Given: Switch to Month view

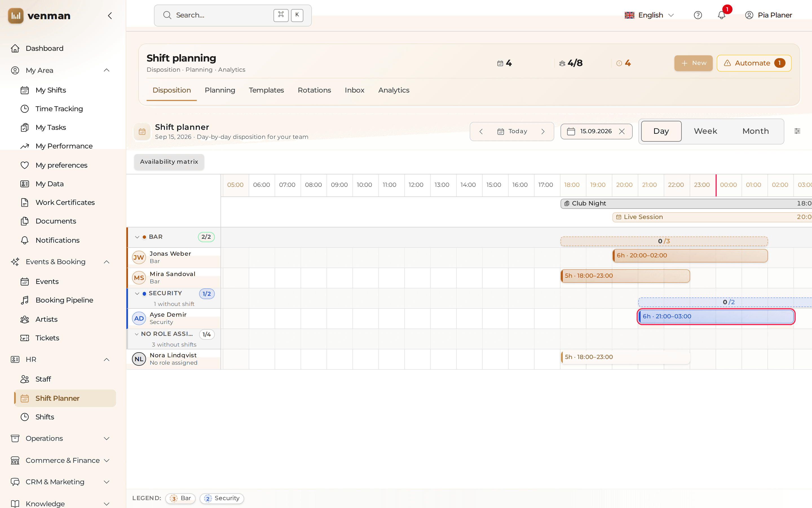Looking at the screenshot, I should (756, 131).
